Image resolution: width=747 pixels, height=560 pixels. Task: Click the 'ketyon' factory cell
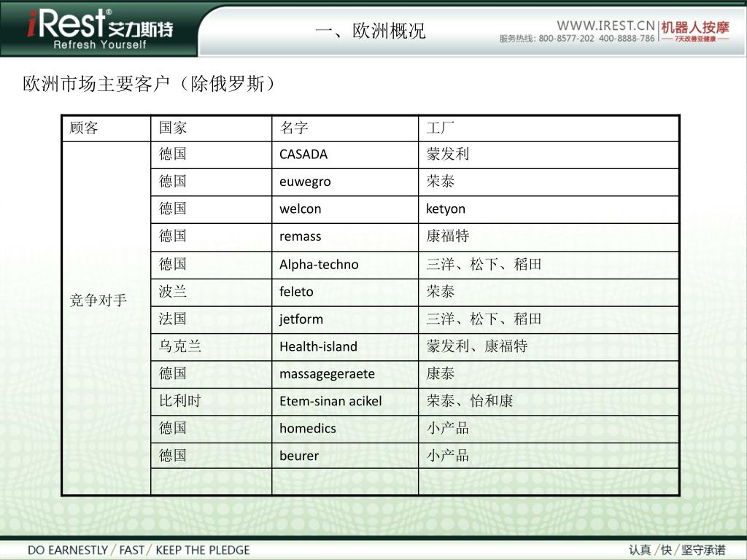pyautogui.click(x=549, y=209)
